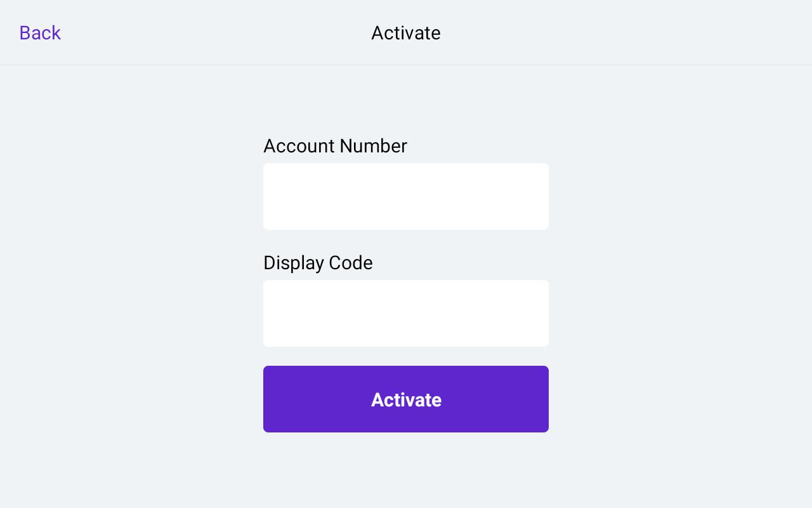This screenshot has height=508, width=812.
Task: Click the white box below Display Code
Action: (405, 312)
